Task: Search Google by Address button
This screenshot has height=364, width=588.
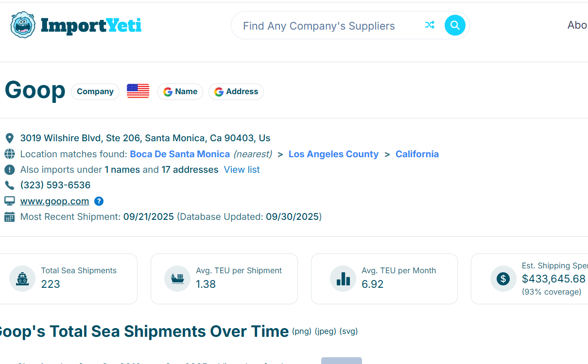Action: click(236, 92)
